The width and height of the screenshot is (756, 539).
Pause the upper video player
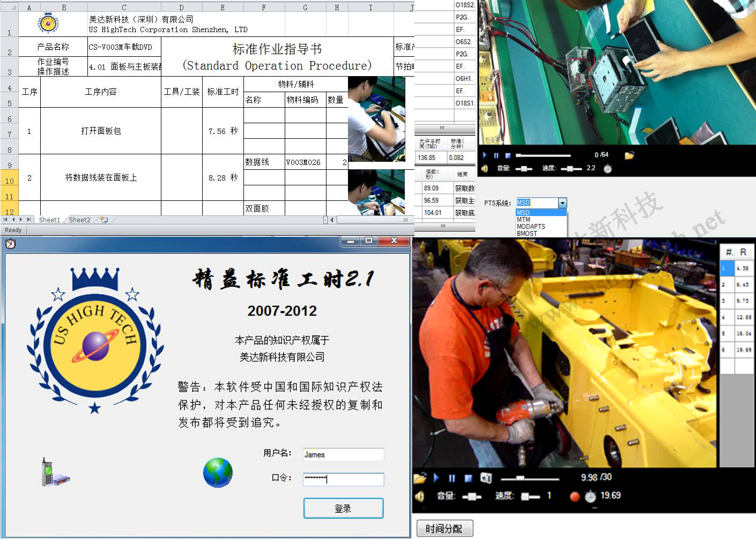coord(496,155)
